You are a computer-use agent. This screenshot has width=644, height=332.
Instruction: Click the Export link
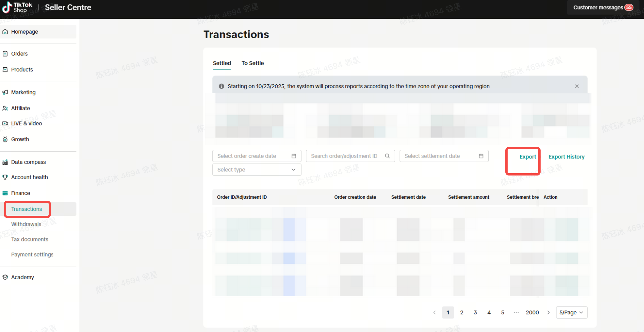527,157
